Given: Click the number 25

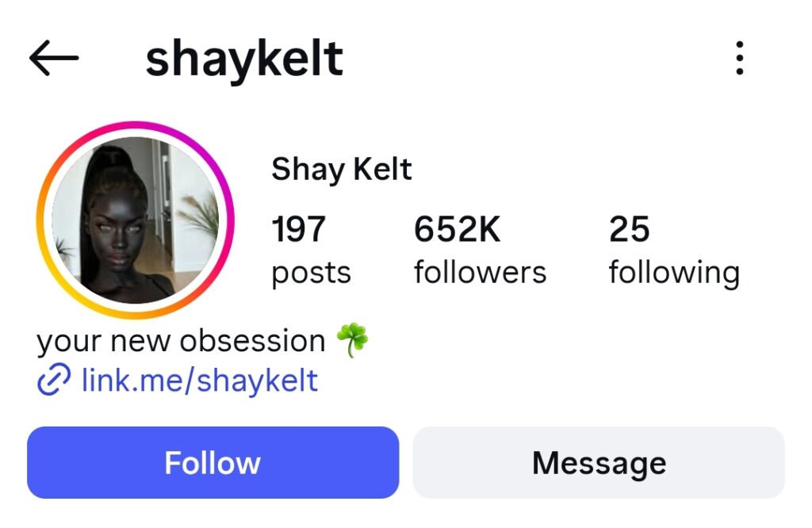Looking at the screenshot, I should (629, 229).
